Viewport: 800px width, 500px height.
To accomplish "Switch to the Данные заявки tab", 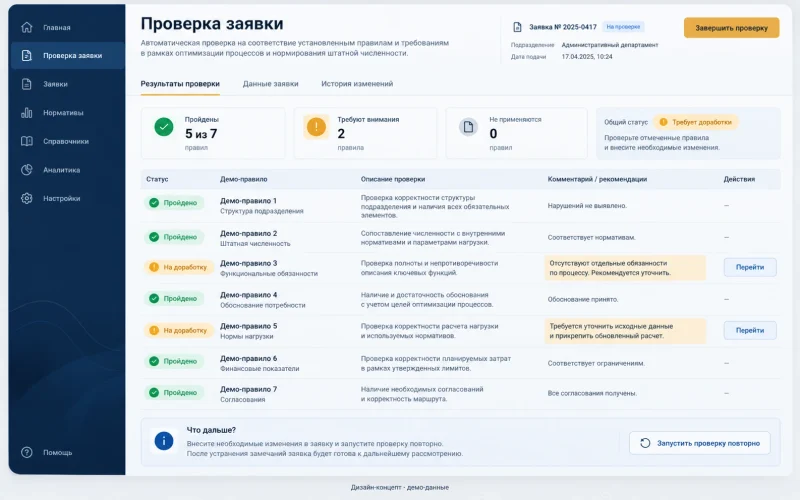I will tap(270, 84).
